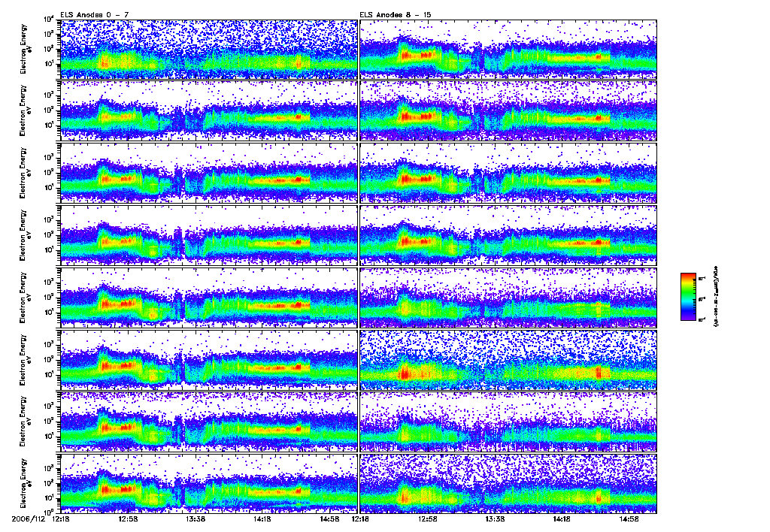Select the 14:58 time label under Anodes 0 - 7
This screenshot has height=532, width=770.
[x=329, y=518]
